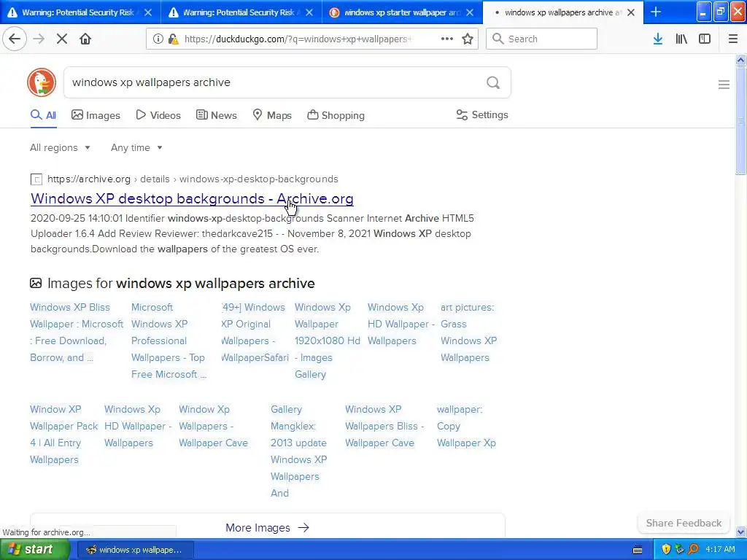Open art pictures: Grass Windows XP image
This screenshot has height=560, width=747.
(469, 332)
